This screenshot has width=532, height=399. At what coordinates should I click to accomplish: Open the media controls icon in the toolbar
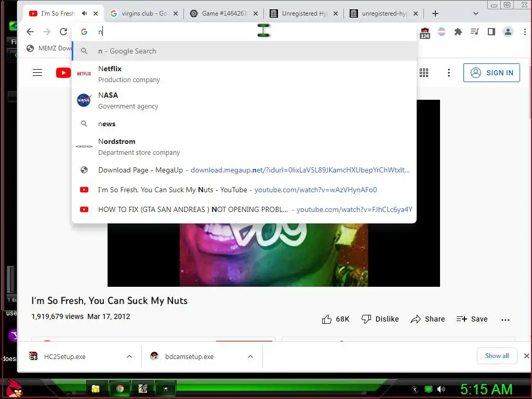tap(475, 32)
